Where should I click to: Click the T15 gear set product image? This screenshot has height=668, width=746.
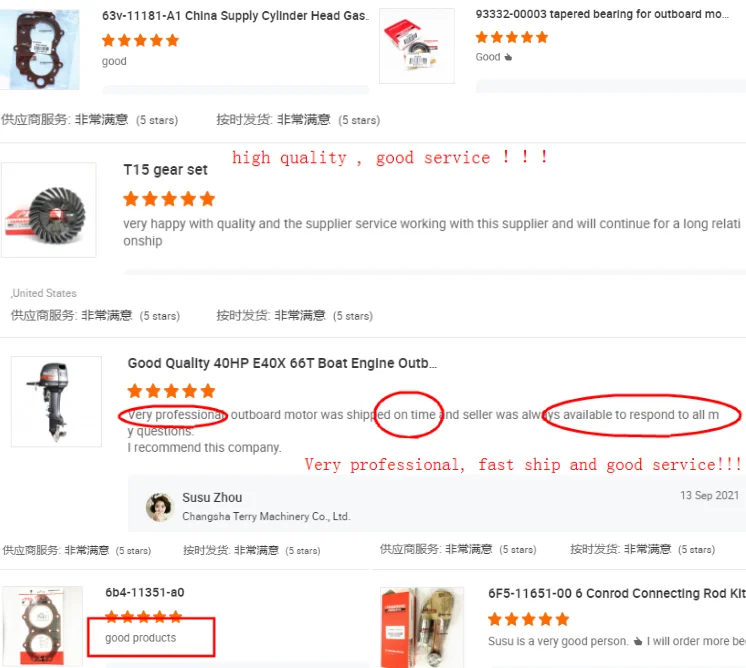[49, 210]
